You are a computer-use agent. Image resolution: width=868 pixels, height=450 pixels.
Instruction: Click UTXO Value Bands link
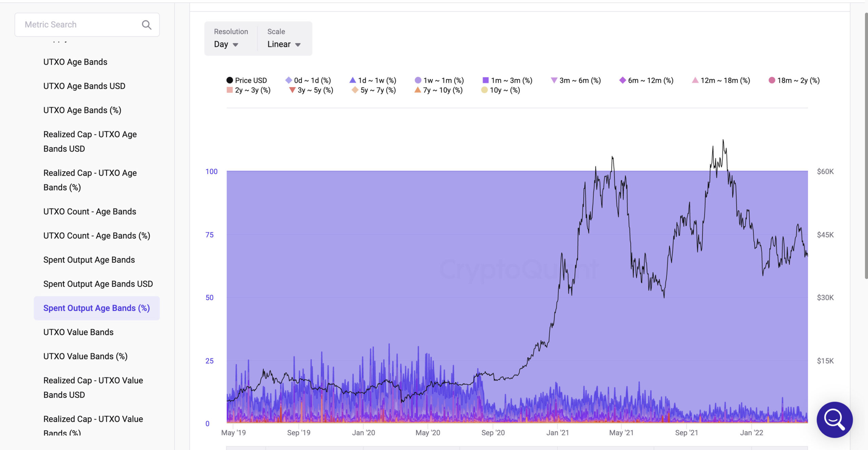78,332
